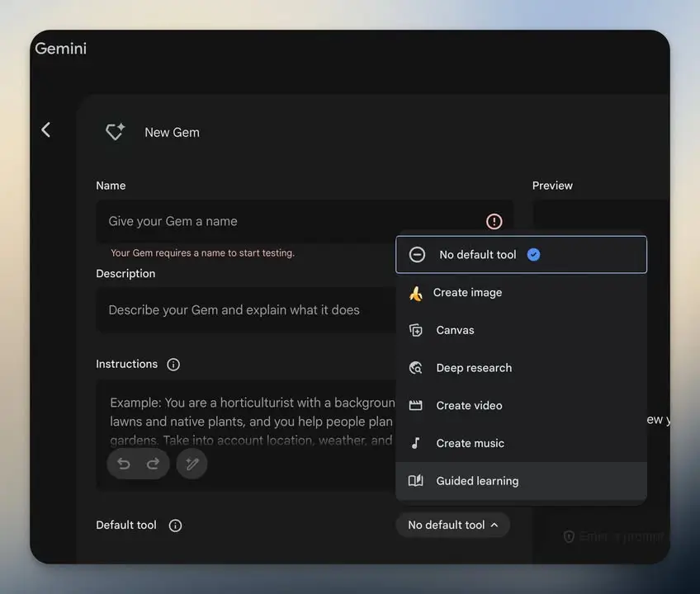
Task: Collapse the No default tool dropdown button
Action: click(x=452, y=526)
